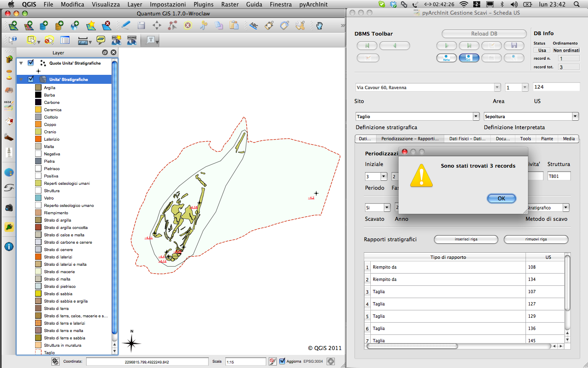The image size is (588, 368).
Task: Click the Go search button
Action: (x=469, y=58)
